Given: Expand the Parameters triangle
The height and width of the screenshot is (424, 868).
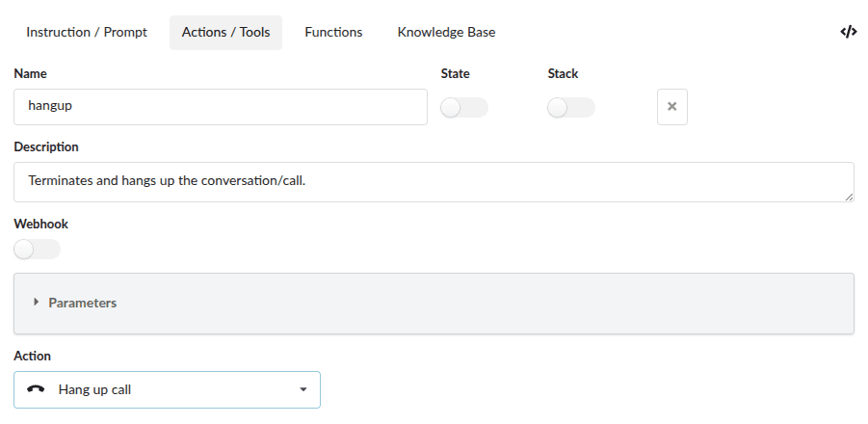Looking at the screenshot, I should click(x=37, y=303).
